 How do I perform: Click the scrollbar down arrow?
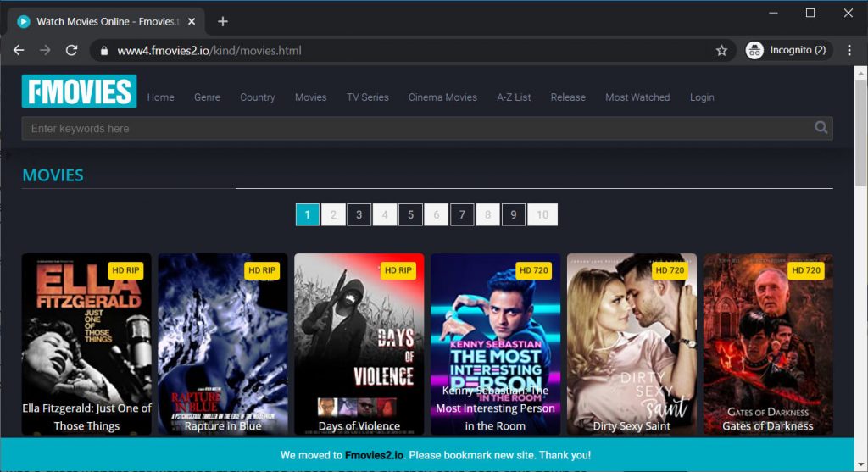(861, 465)
